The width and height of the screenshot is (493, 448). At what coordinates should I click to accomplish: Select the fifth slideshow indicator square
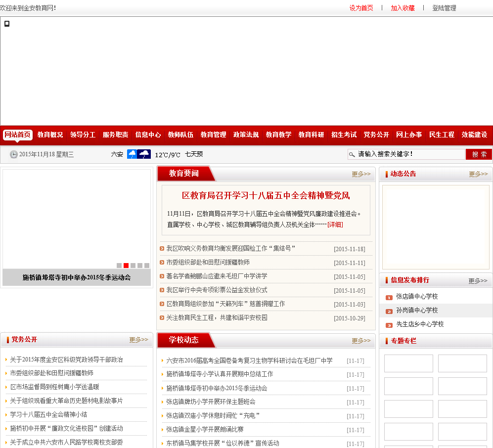coord(147,266)
